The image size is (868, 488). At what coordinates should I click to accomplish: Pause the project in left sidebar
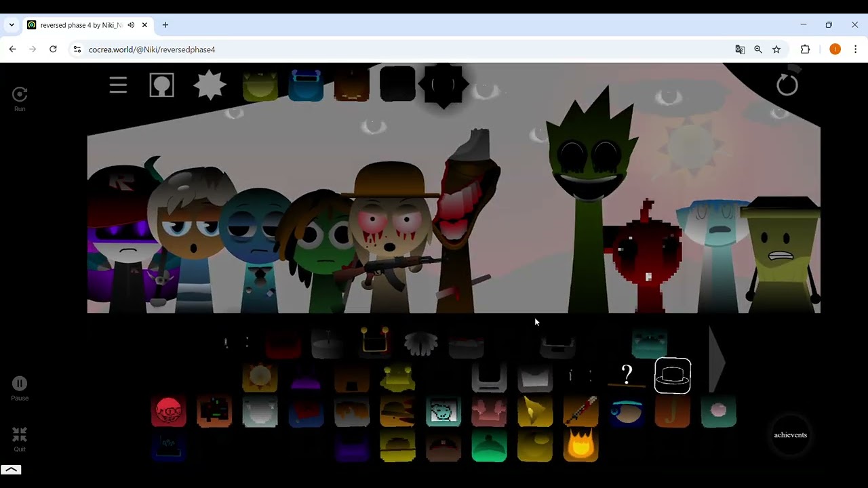pyautogui.click(x=20, y=388)
